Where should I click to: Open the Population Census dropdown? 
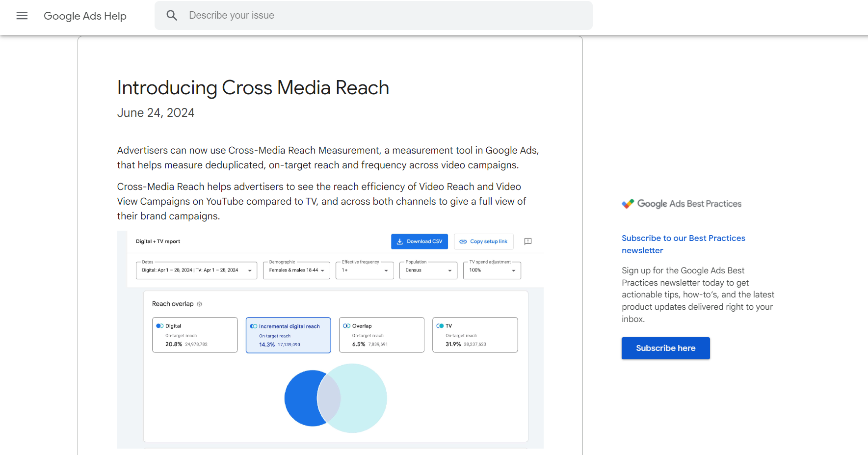click(x=428, y=270)
